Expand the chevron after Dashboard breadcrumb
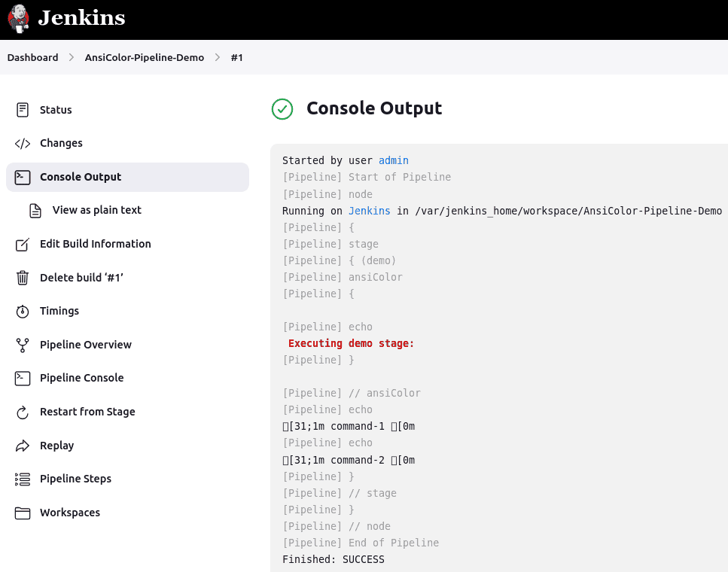This screenshot has width=728, height=572. point(72,57)
